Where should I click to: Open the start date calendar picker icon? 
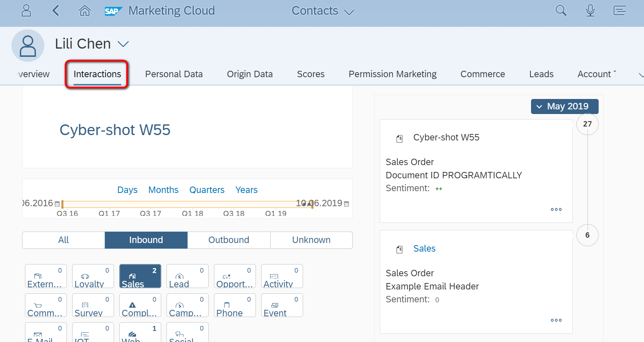(57, 204)
